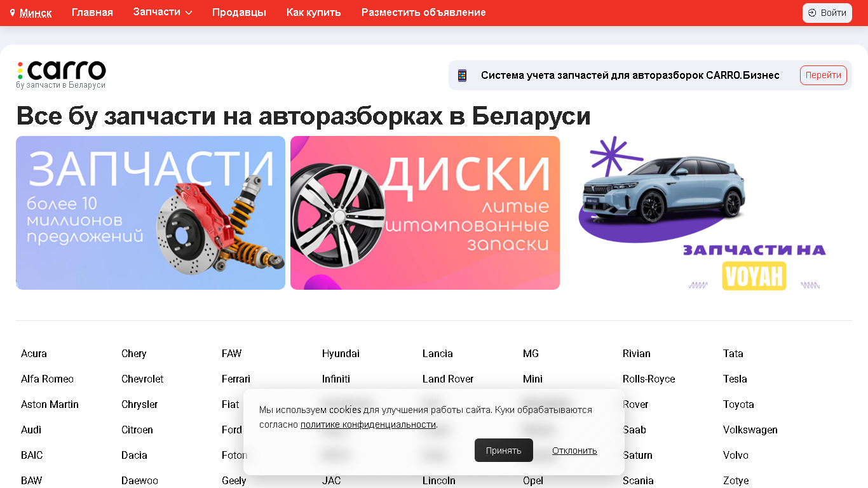Go to the Tata brand

pyautogui.click(x=733, y=353)
